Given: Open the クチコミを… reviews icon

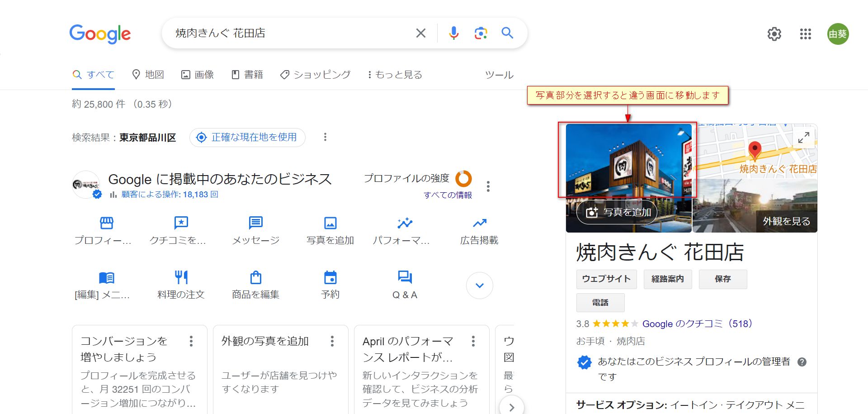Looking at the screenshot, I should point(181,223).
